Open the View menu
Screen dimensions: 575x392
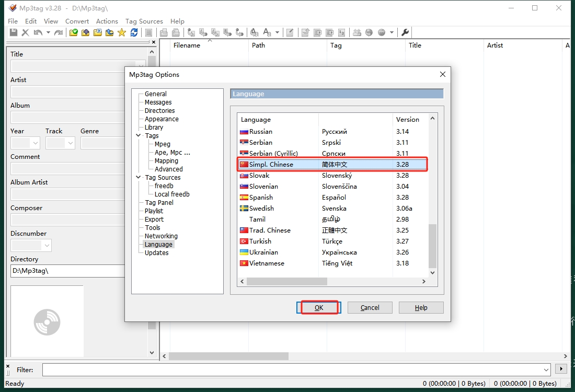point(51,21)
